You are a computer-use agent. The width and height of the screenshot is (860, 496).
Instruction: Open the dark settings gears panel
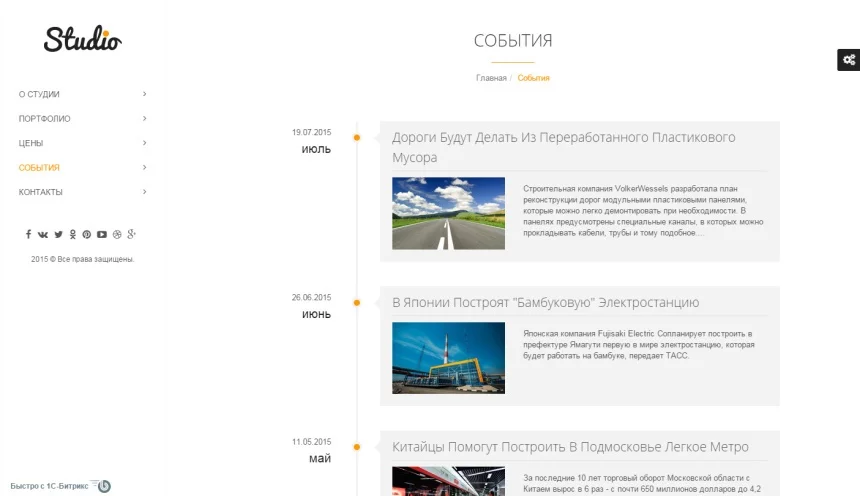pos(848,60)
